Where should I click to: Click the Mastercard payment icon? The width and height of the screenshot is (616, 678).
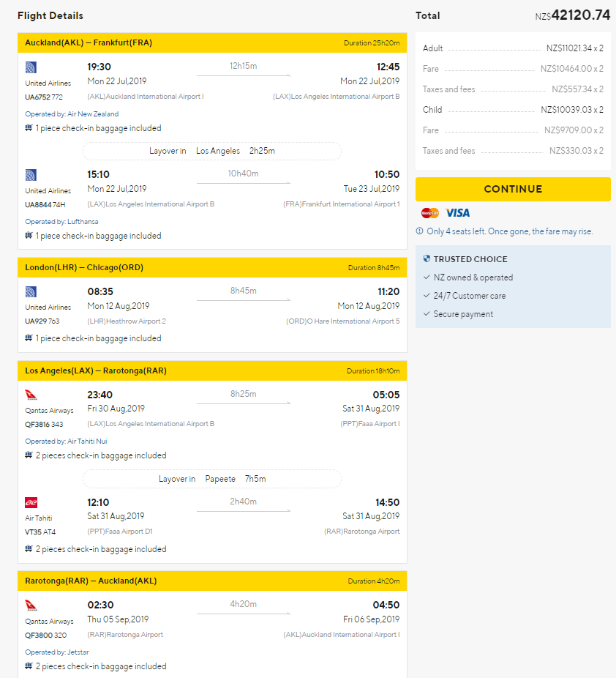coord(430,213)
